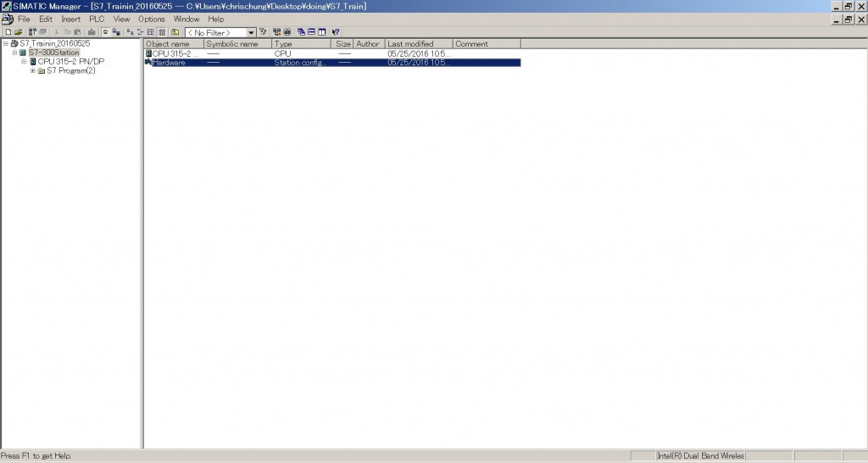Click the document icon left of File menu
Screen dimensions: 868x463
(x=7, y=19)
